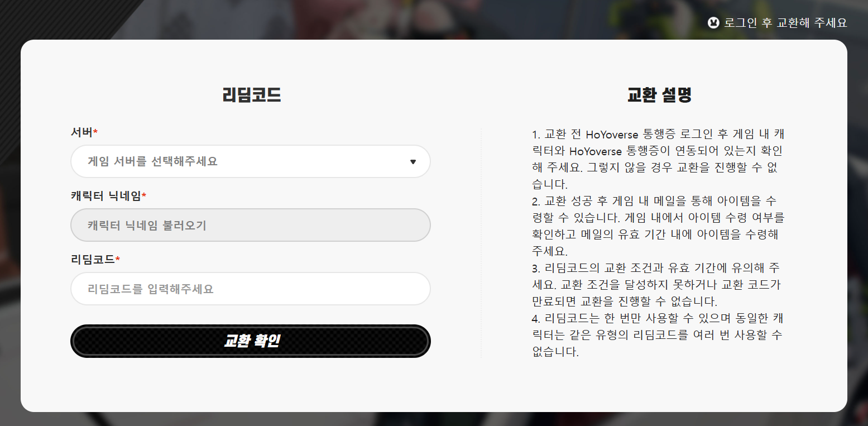The height and width of the screenshot is (426, 868).
Task: Select instruction 4 about 한 번만 사용
Action: click(x=658, y=335)
